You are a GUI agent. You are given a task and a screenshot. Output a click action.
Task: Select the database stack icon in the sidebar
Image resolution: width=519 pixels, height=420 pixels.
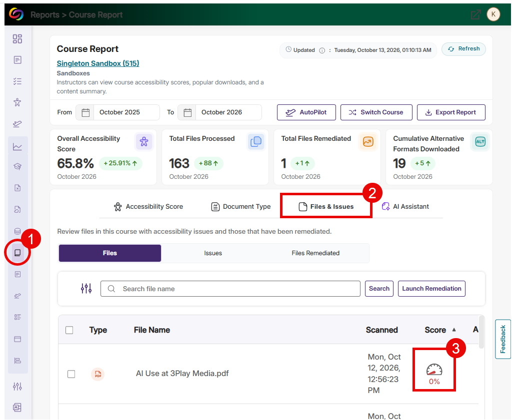point(17,231)
